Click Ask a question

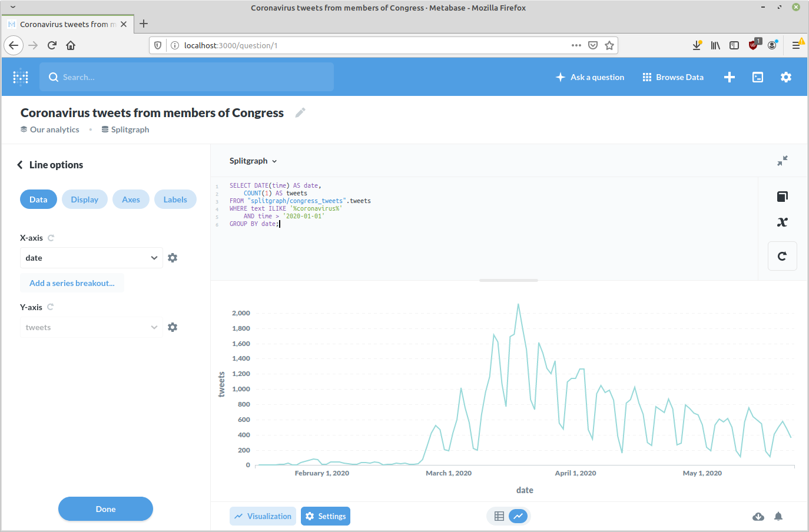[x=590, y=77]
